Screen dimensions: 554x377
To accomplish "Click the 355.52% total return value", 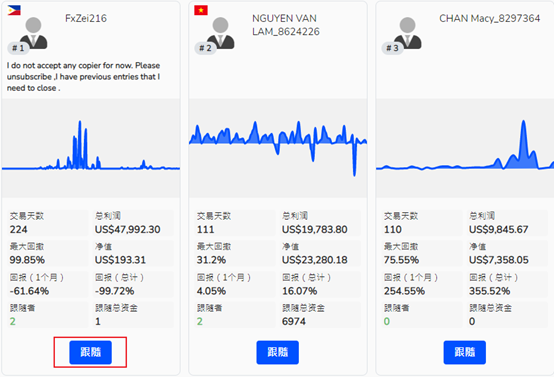I will tap(489, 291).
